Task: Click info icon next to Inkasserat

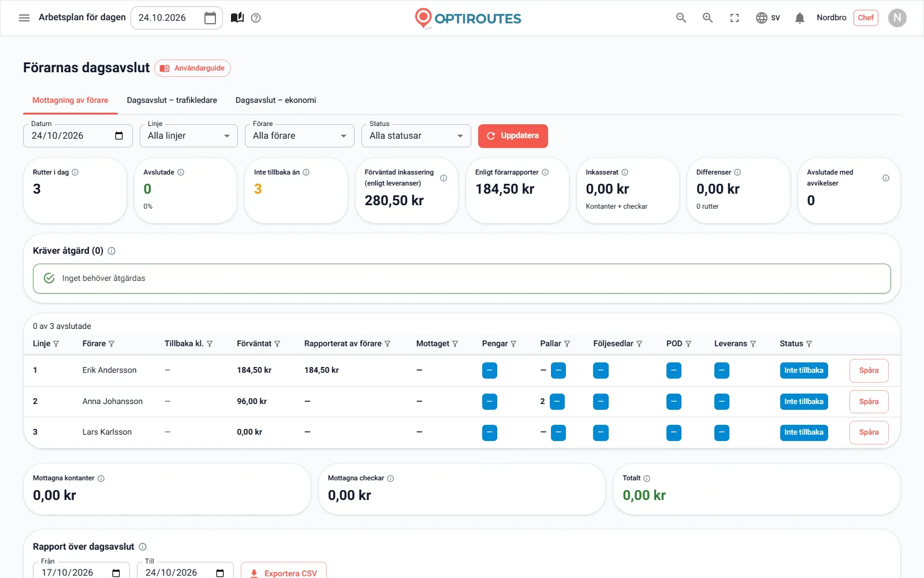Action: point(625,172)
